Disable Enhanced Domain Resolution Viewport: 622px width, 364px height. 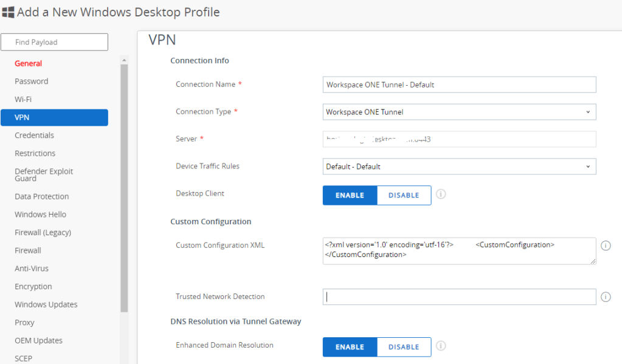tap(404, 346)
